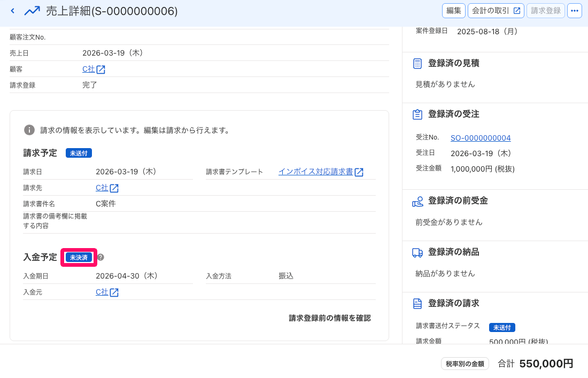Viewport: 588px width, 378px height.
Task: Open order SO-0000000004 link
Action: tap(481, 138)
